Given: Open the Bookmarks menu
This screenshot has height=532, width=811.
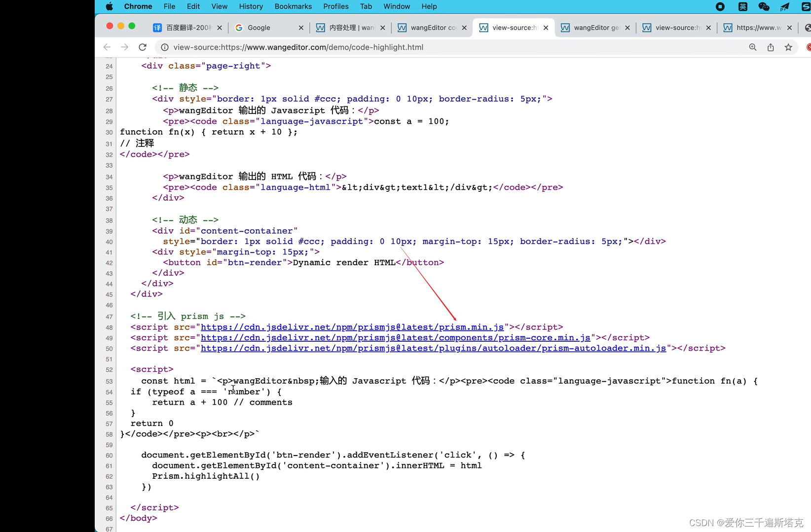Looking at the screenshot, I should coord(293,6).
